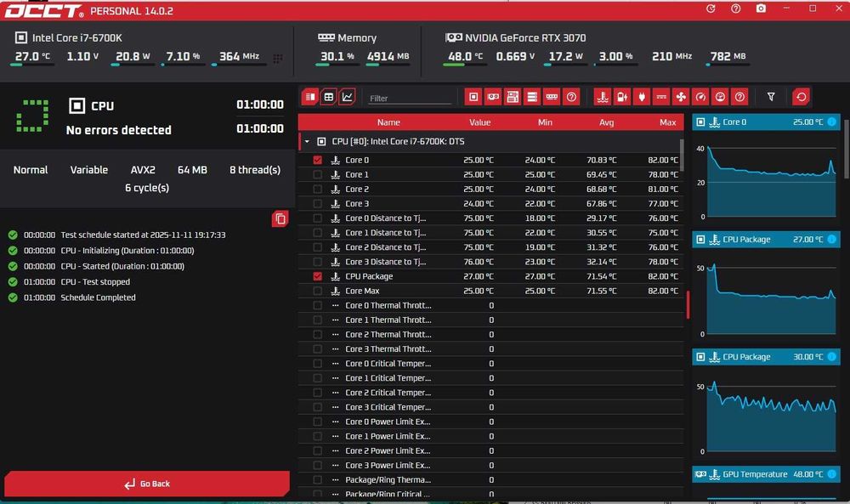Click the first CPU Package graph header
Screen dimensions: 850x504
coord(766,240)
